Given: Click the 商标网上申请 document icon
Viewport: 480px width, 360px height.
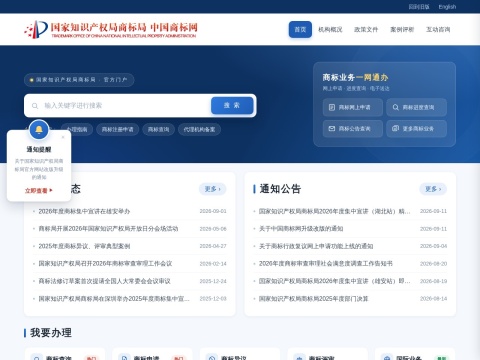Looking at the screenshot, I should pos(332,107).
